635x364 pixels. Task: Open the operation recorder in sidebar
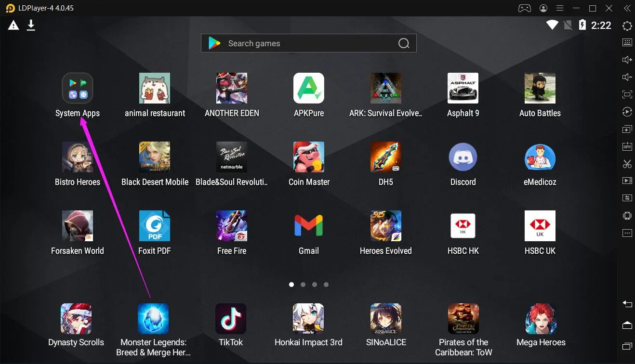(x=627, y=112)
